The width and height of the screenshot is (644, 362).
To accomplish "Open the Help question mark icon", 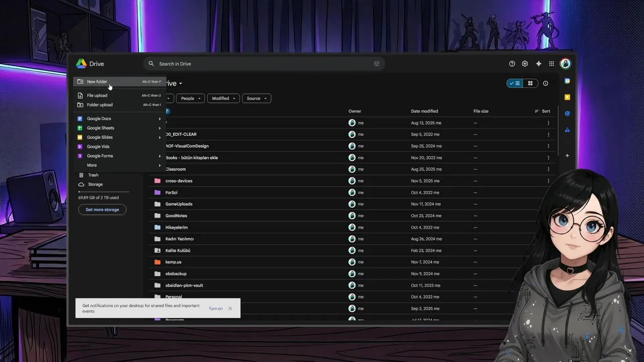I will tap(512, 64).
